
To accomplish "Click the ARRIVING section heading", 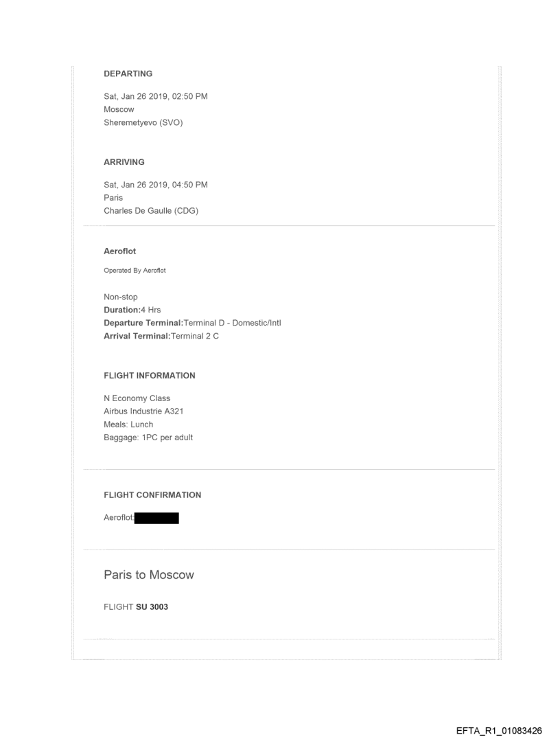I will point(126,162).
